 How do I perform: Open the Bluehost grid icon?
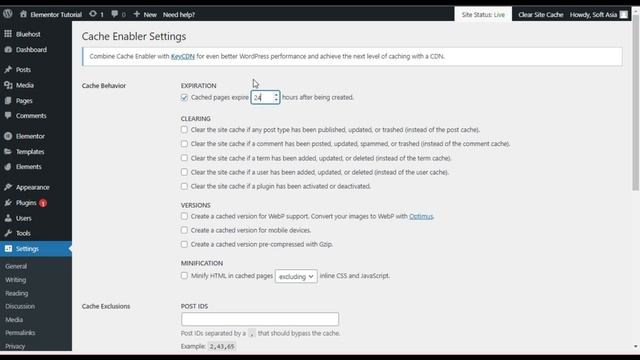(x=8, y=34)
